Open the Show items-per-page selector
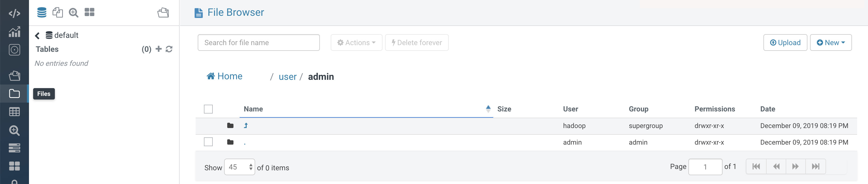 click(240, 167)
